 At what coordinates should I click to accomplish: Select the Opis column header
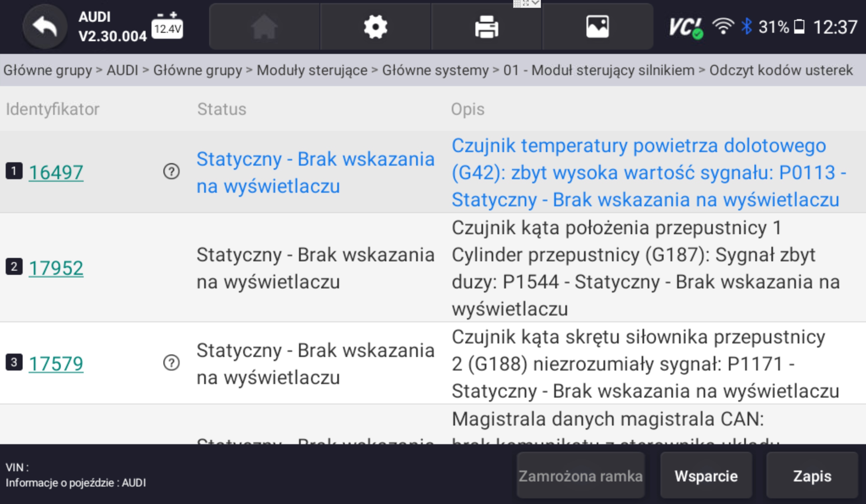click(468, 109)
